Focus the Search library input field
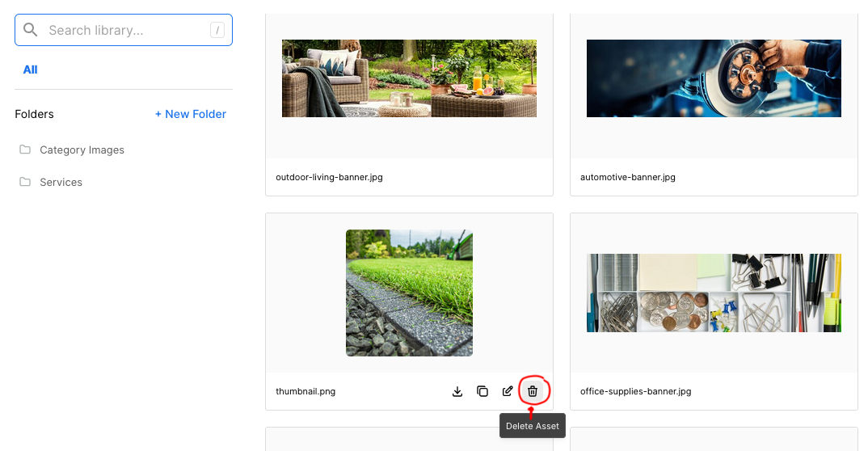 pos(121,30)
